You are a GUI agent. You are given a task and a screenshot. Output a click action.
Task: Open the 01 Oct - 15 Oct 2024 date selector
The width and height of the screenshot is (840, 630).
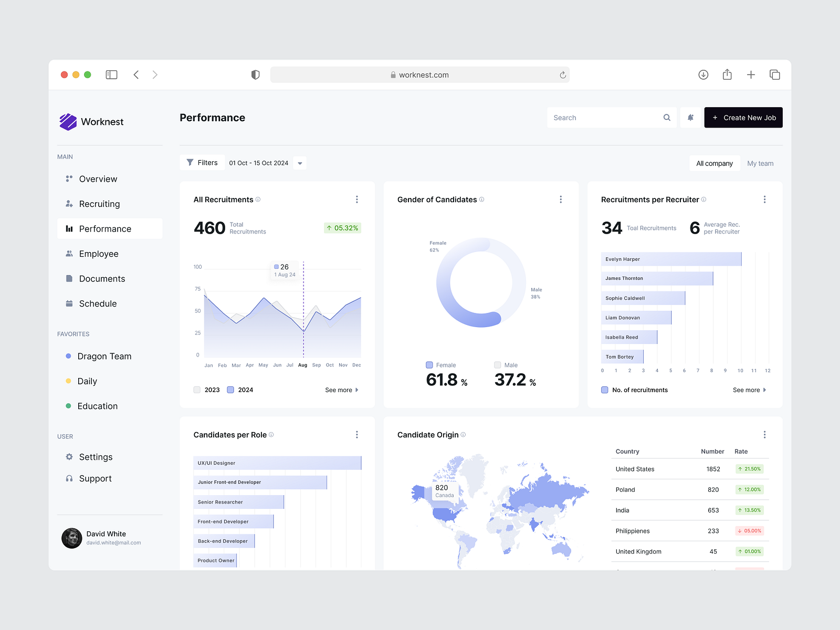[259, 163]
